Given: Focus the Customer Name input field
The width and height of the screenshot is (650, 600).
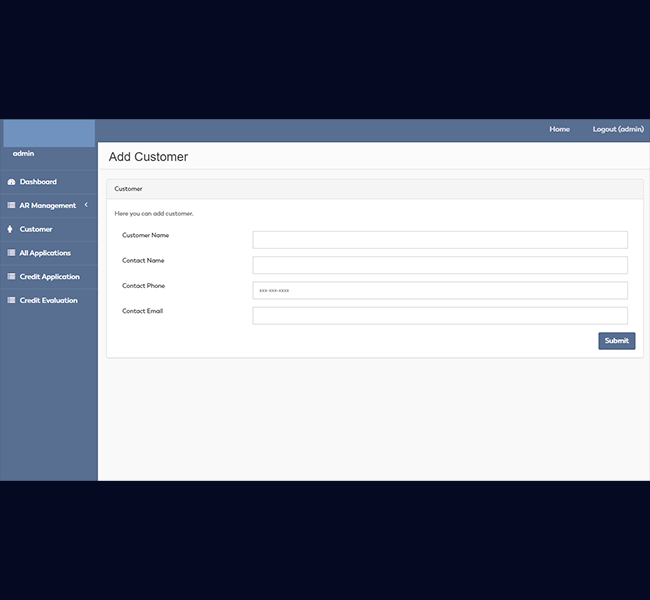Looking at the screenshot, I should (440, 240).
